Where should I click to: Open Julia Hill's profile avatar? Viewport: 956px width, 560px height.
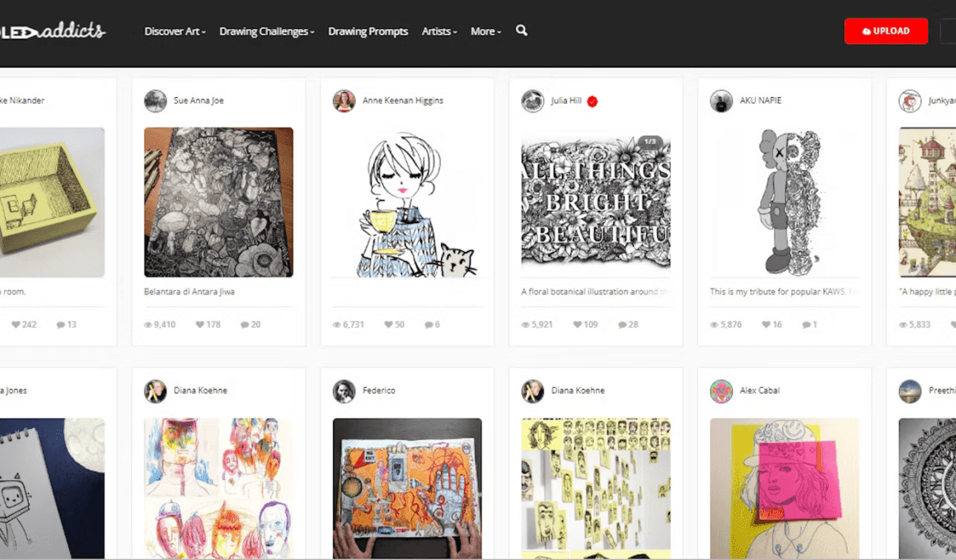coord(532,100)
